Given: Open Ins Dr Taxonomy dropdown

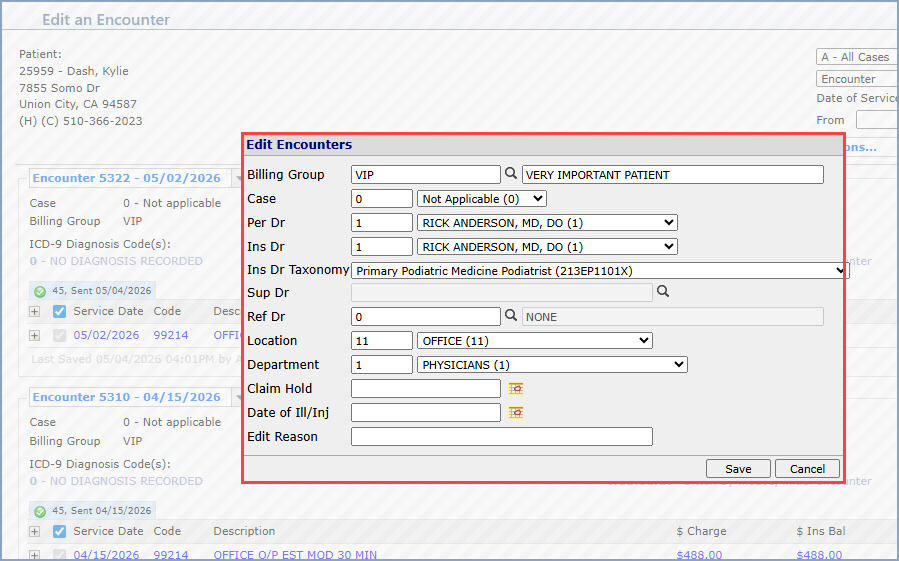Looking at the screenshot, I should coord(600,271).
